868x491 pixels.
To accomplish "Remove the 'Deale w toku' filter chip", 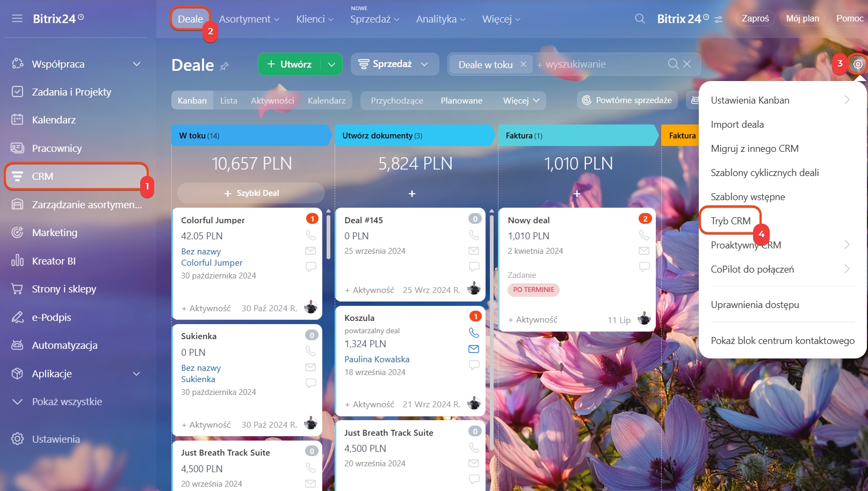I will coord(523,64).
